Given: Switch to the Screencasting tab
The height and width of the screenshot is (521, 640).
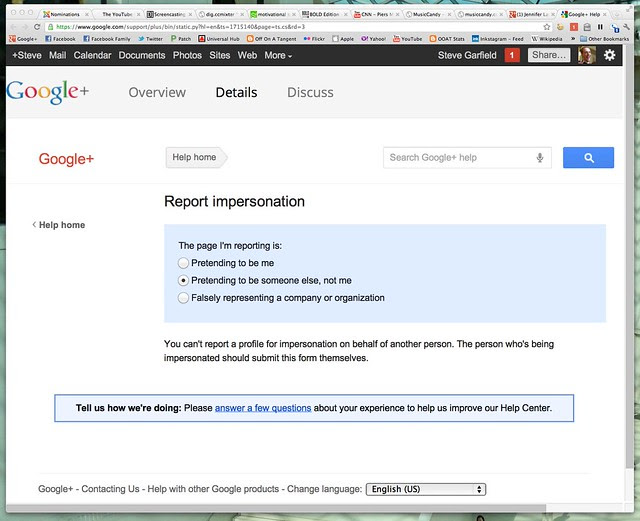Looking at the screenshot, I should [169, 14].
